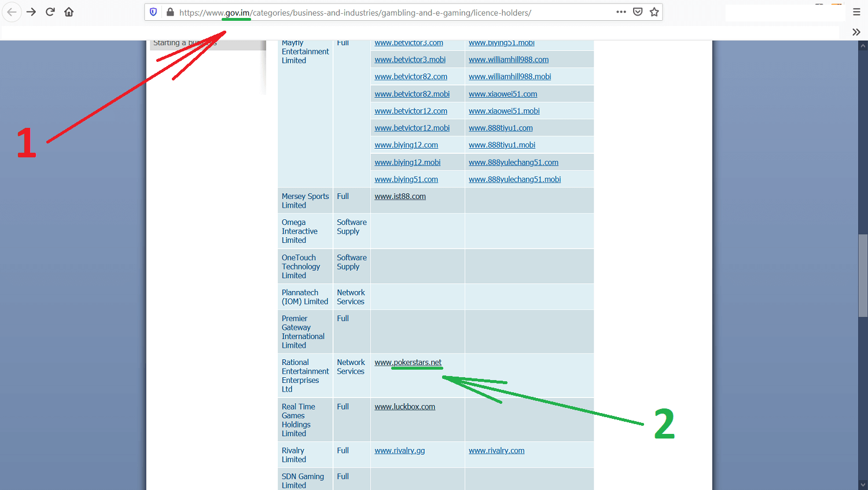Open www.pokerstars.net link
Viewport: 868px width, 490px height.
[408, 363]
